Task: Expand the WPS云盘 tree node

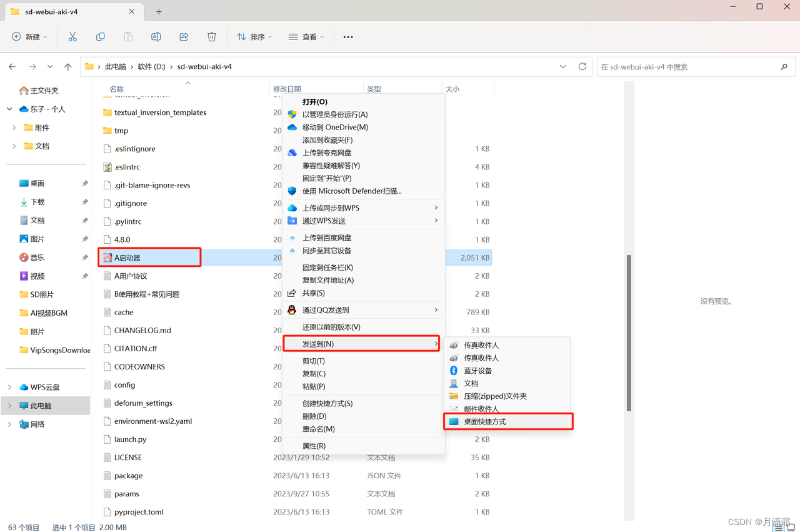Action: click(9, 387)
